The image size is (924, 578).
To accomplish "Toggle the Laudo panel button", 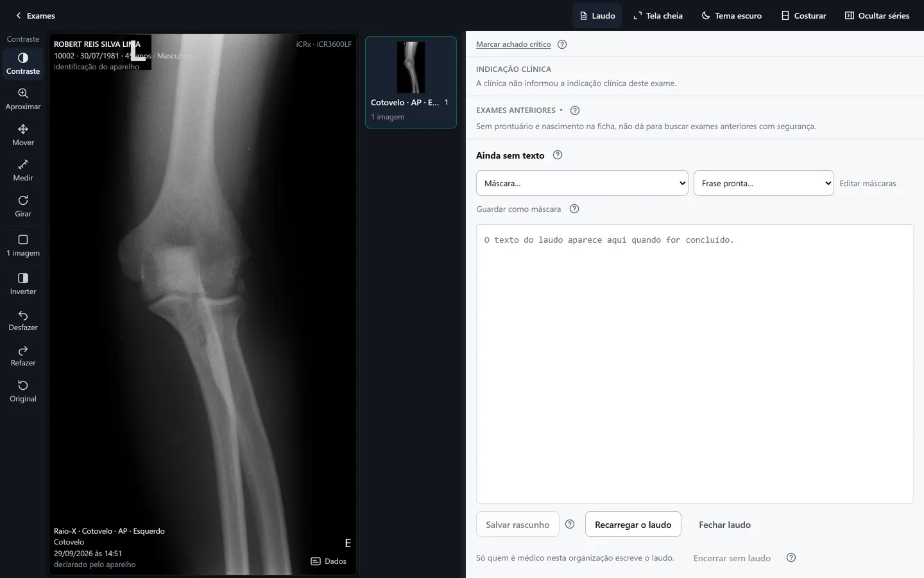I will (x=597, y=15).
